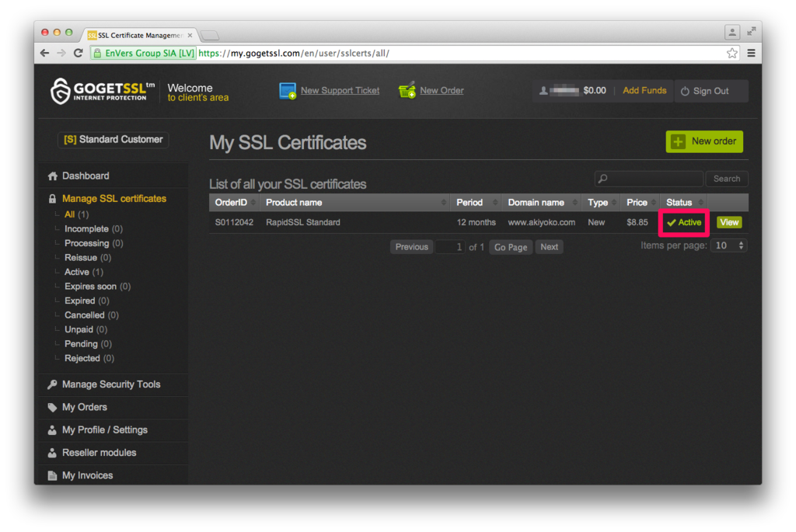Click the search magnifier icon

click(603, 179)
